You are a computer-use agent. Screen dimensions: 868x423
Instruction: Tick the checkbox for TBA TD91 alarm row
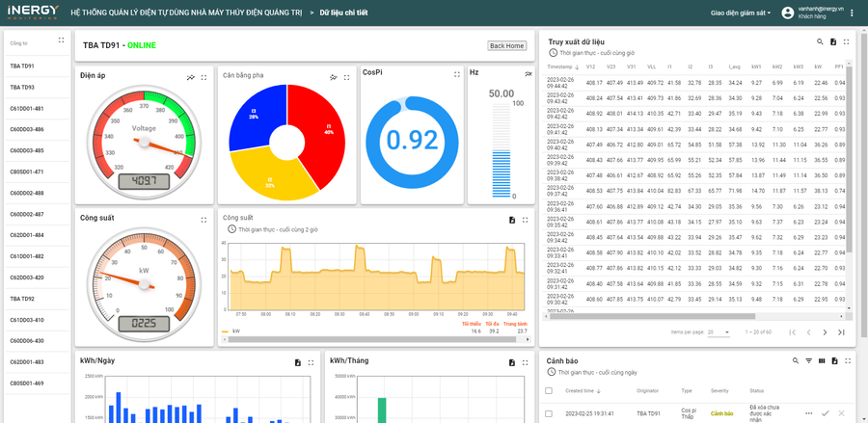[x=549, y=413]
